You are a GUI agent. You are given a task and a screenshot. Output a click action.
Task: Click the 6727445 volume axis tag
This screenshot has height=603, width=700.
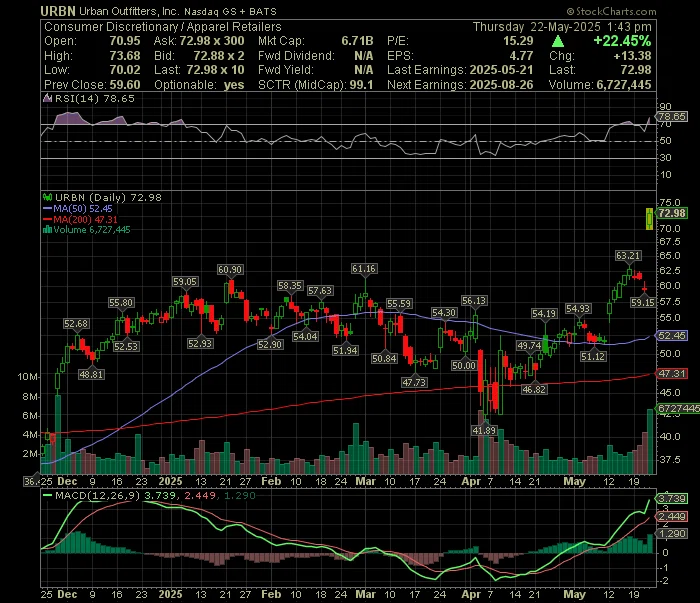click(678, 408)
